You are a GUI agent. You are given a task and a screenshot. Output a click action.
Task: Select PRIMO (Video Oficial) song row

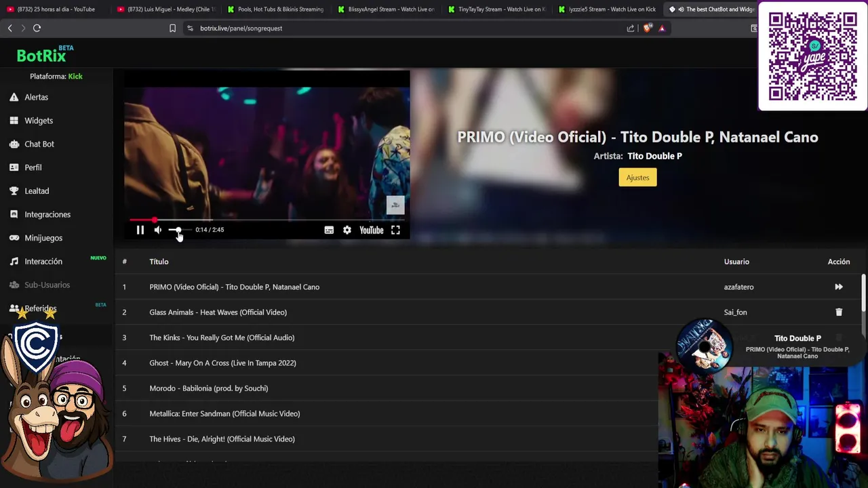point(488,287)
